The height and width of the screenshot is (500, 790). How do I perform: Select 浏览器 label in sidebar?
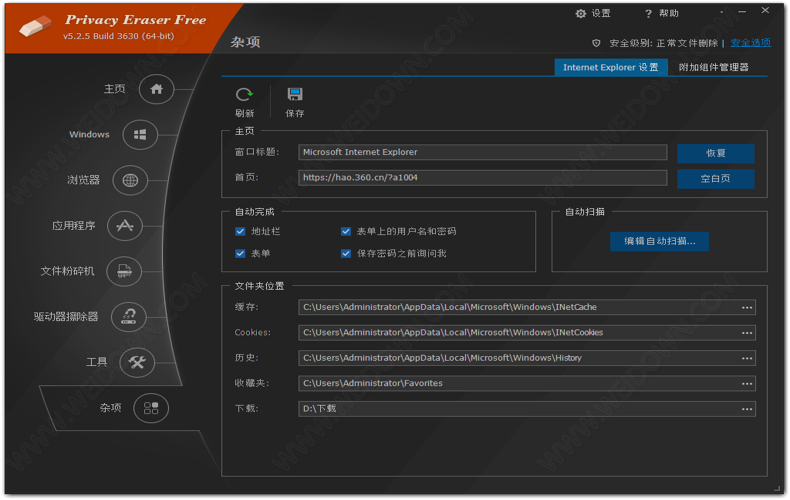pos(84,180)
